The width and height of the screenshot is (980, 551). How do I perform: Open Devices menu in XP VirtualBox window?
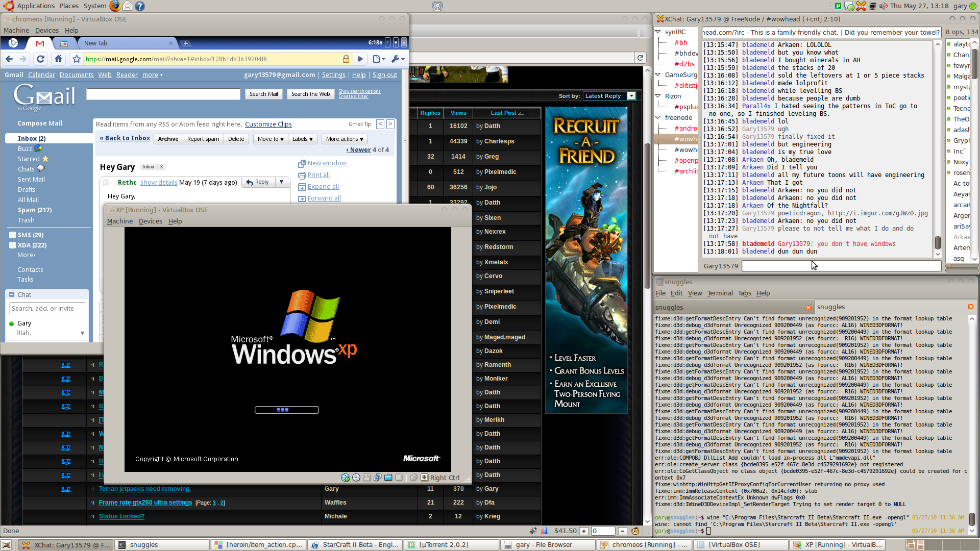pos(150,221)
